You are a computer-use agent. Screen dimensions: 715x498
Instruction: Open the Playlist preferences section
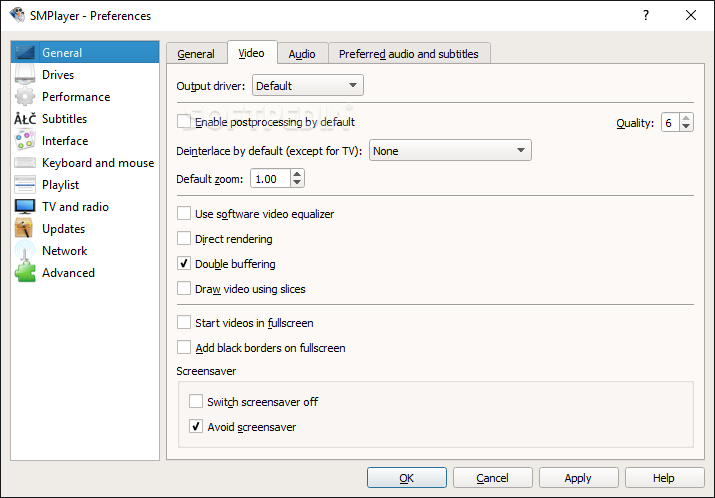(x=85, y=184)
